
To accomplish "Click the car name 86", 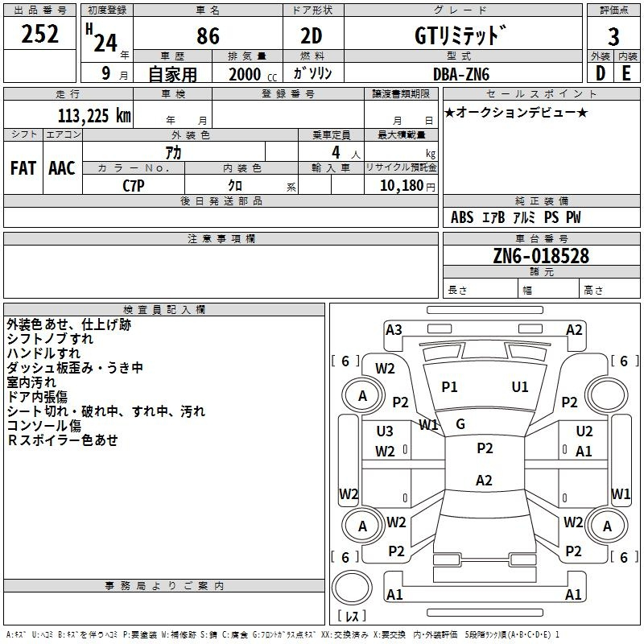I will (208, 35).
